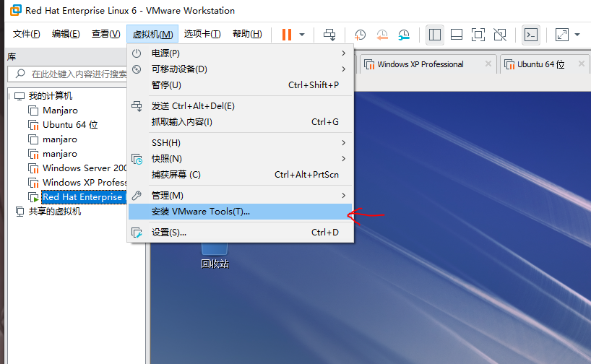The height and width of the screenshot is (364, 591).
Task: Select Red Hat Enterprise Linux in library
Action: [83, 196]
